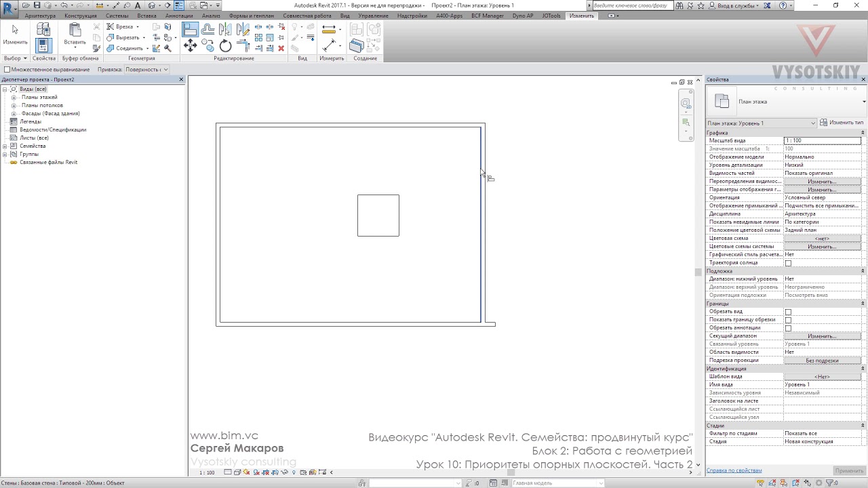Image resolution: width=868 pixels, height=488 pixels.
Task: Click Изменить for Переопределения видимости
Action: coord(822,182)
